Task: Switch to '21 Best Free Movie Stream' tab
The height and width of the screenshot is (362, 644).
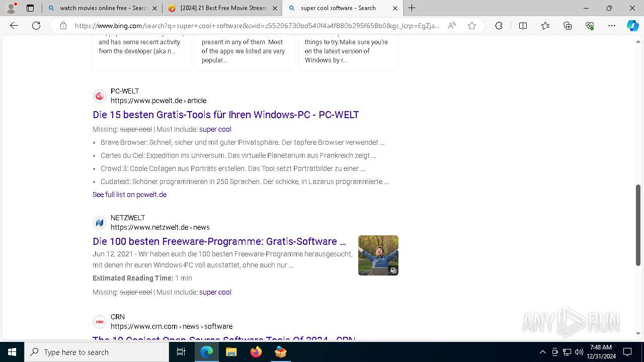Action: pyautogui.click(x=222, y=8)
